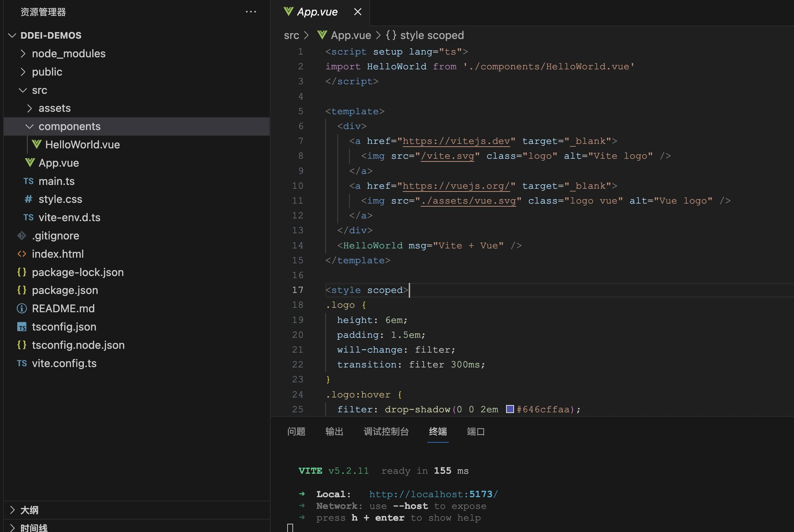794x532 pixels.
Task: Expand the public folder
Action: pos(23,72)
